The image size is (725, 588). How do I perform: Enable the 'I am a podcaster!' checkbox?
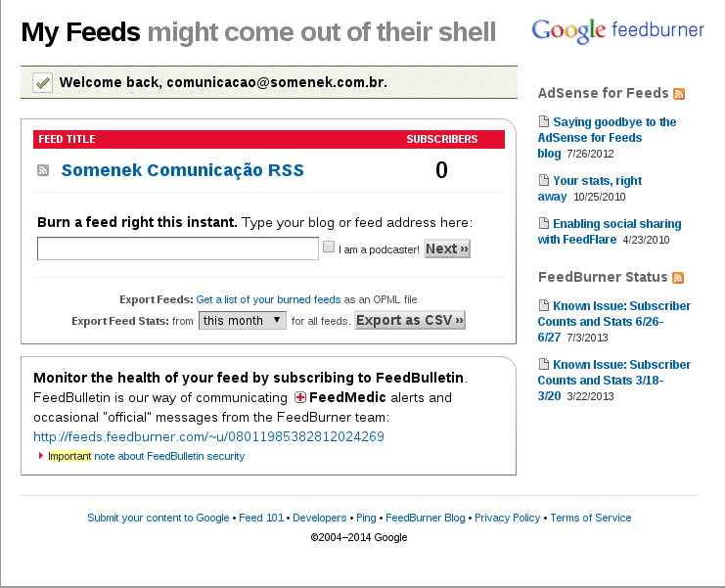pos(330,248)
